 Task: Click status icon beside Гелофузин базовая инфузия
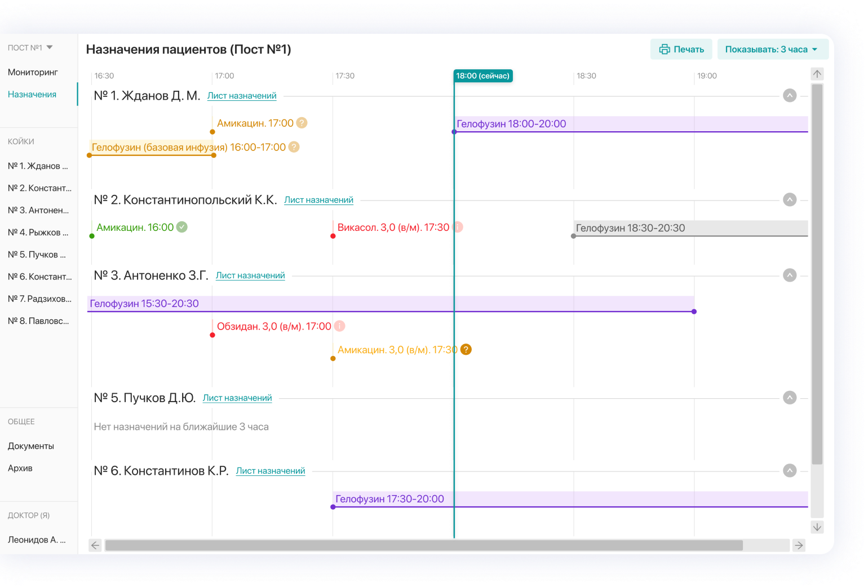click(x=294, y=147)
